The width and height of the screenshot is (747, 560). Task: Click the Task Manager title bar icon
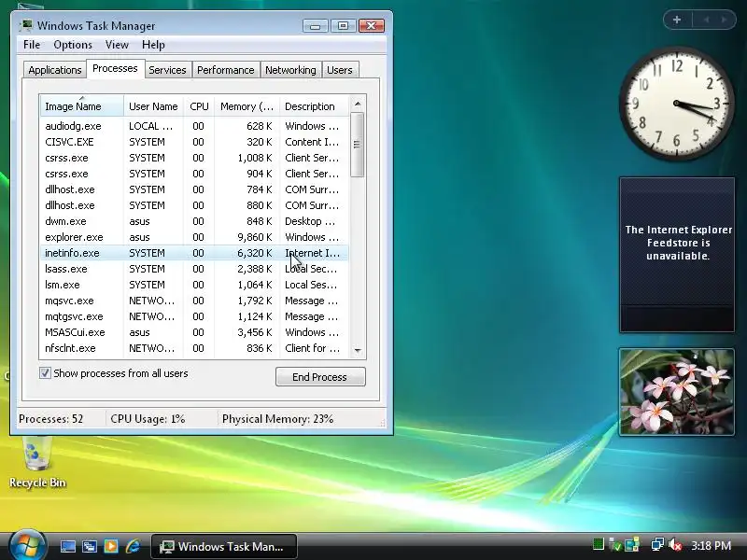[27, 25]
